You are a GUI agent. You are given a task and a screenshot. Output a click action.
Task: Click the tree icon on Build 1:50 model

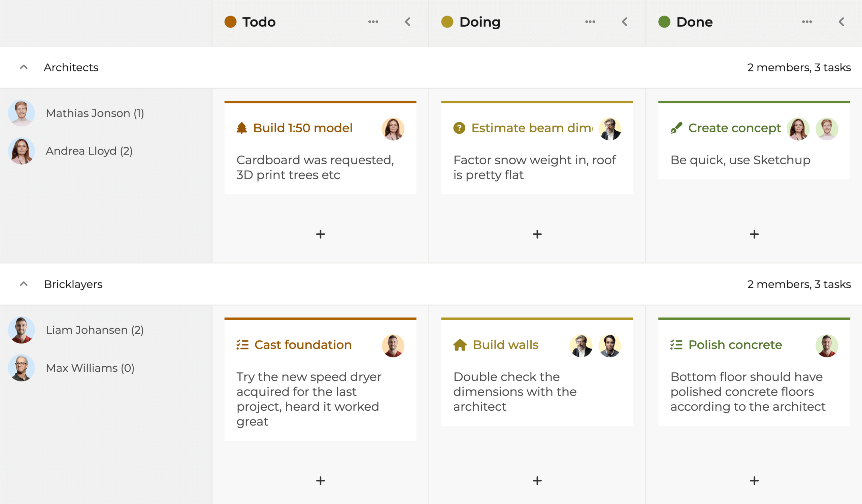point(241,128)
